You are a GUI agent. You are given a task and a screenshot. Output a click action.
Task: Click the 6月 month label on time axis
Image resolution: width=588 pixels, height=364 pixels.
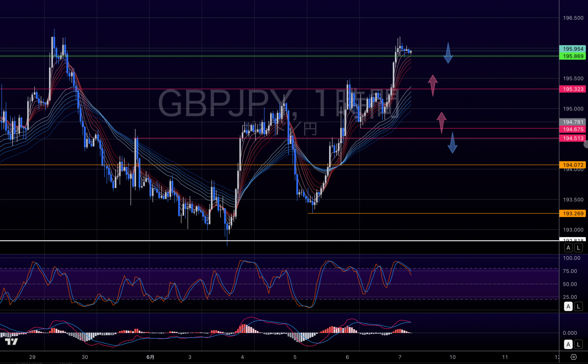pyautogui.click(x=150, y=357)
